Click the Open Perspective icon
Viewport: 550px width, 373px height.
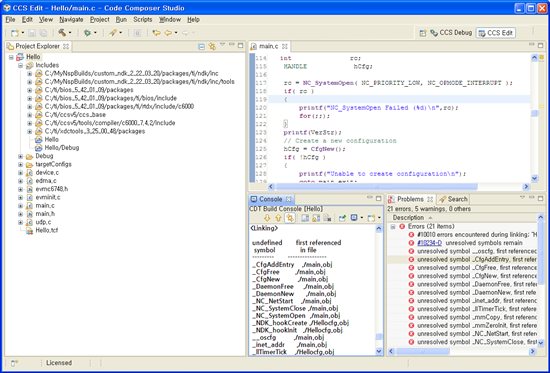pyautogui.click(x=423, y=33)
